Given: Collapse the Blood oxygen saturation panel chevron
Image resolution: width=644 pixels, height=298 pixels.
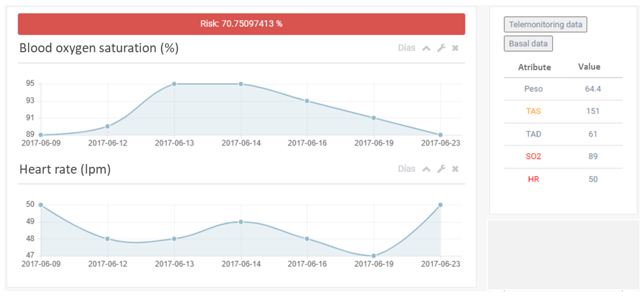Looking at the screenshot, I should click(x=426, y=48).
